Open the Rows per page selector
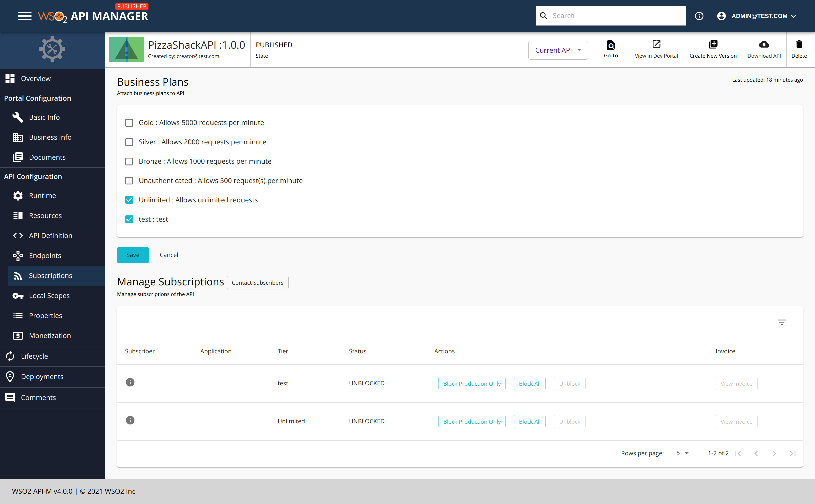This screenshot has height=504, width=815. pos(682,453)
